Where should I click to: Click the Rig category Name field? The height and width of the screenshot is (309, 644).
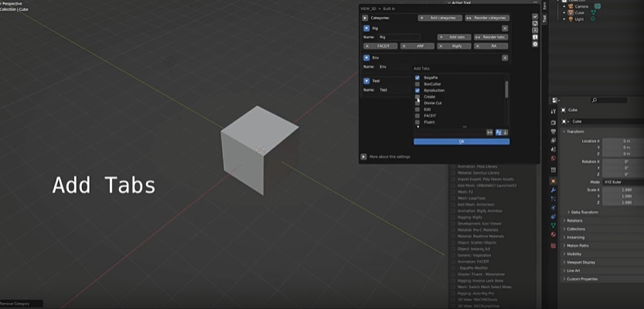[x=399, y=37]
